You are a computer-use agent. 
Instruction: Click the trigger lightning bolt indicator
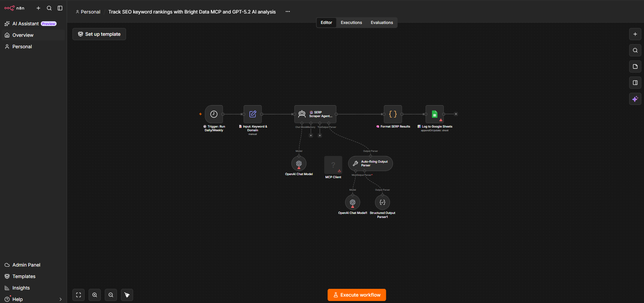[201, 114]
